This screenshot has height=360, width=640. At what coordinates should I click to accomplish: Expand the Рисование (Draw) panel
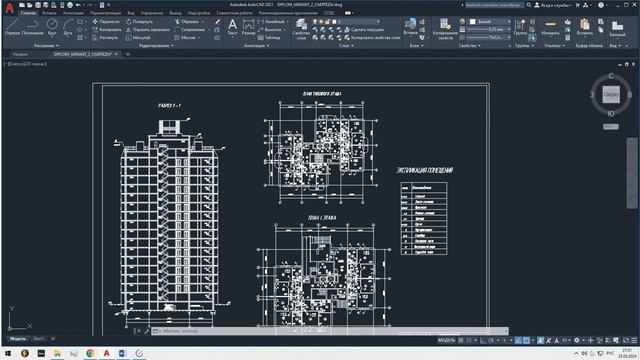coord(46,46)
